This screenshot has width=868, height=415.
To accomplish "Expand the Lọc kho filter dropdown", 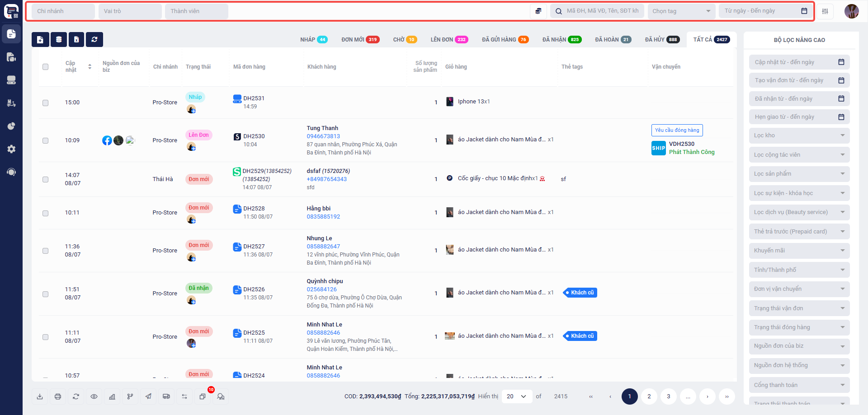I will click(798, 135).
